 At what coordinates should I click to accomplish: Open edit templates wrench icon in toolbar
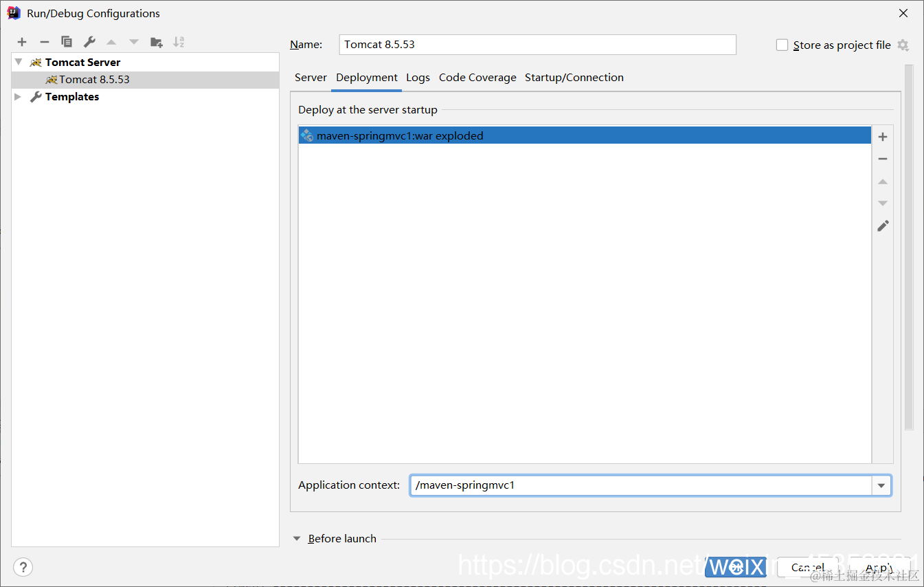(x=89, y=42)
